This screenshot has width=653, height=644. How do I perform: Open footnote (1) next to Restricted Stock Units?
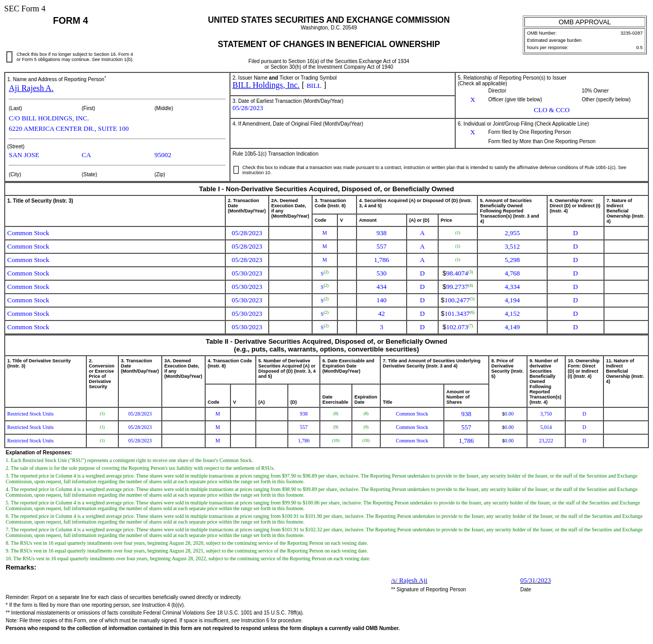102,413
